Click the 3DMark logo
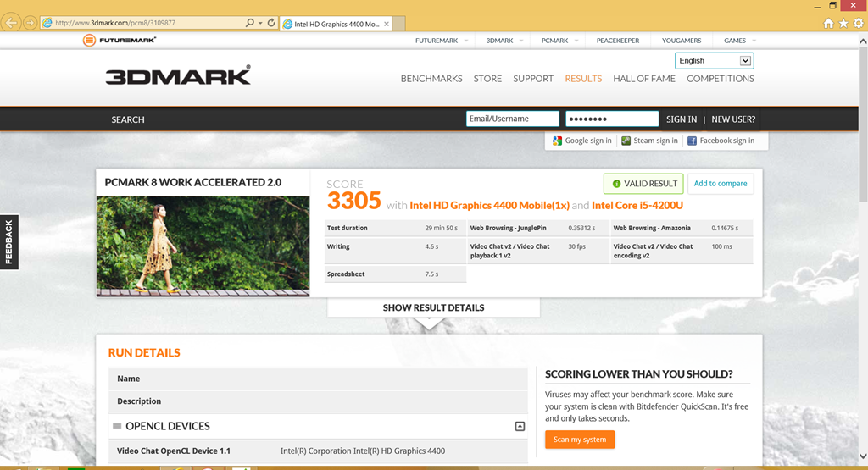This screenshot has height=470, width=868. click(x=178, y=75)
